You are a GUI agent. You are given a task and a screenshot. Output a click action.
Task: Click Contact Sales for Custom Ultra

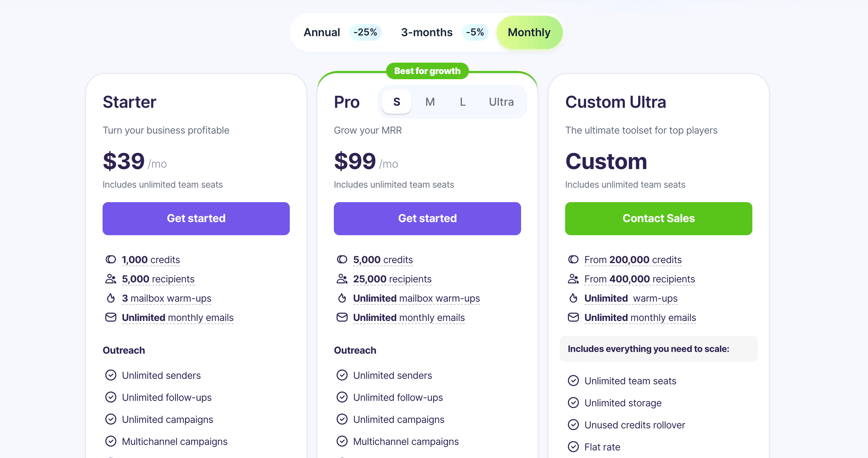click(658, 218)
